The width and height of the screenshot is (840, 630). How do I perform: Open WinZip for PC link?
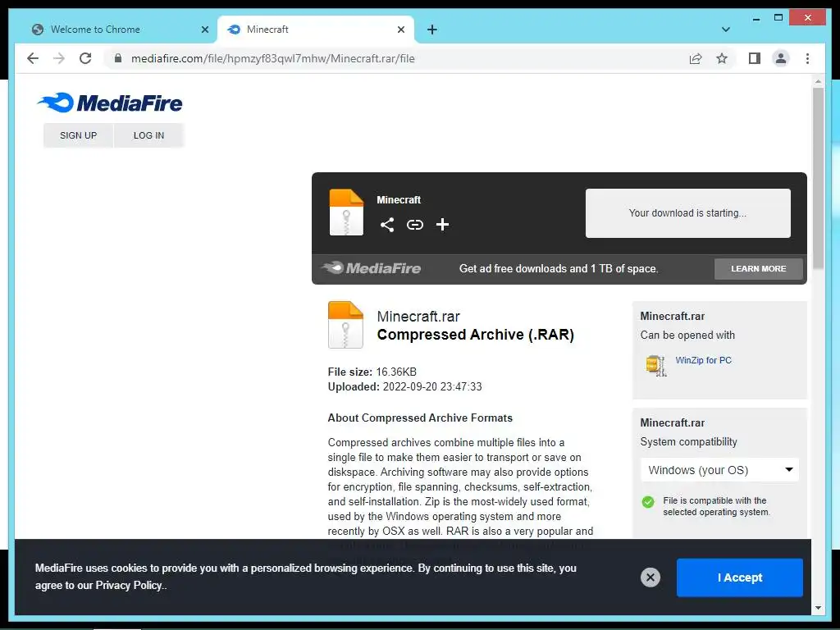pos(703,360)
